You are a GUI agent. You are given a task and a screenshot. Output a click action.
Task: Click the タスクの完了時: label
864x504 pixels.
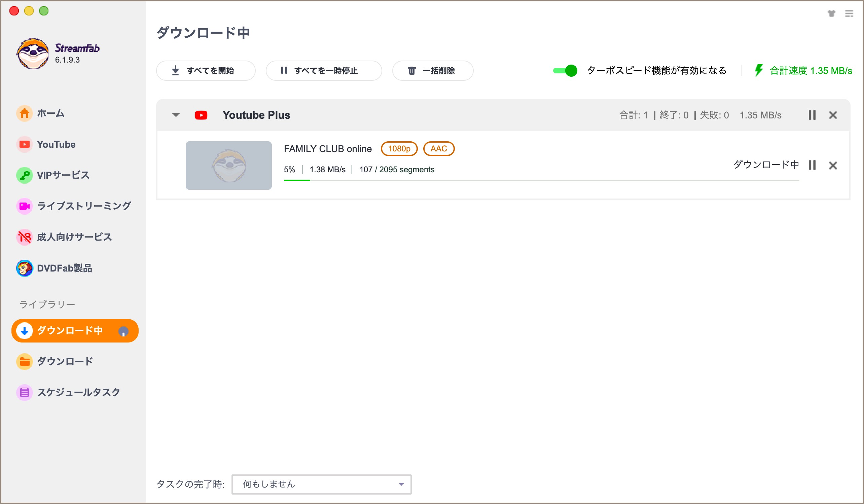[x=191, y=484]
